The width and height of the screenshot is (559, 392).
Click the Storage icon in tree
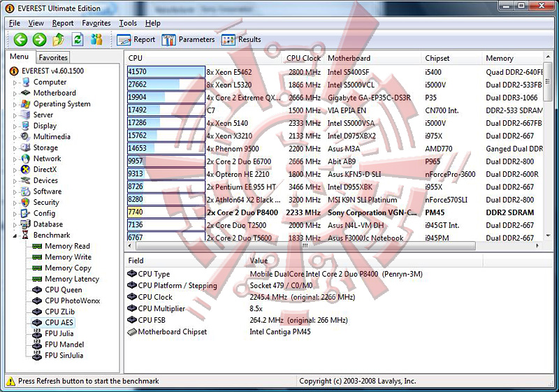[x=26, y=147]
